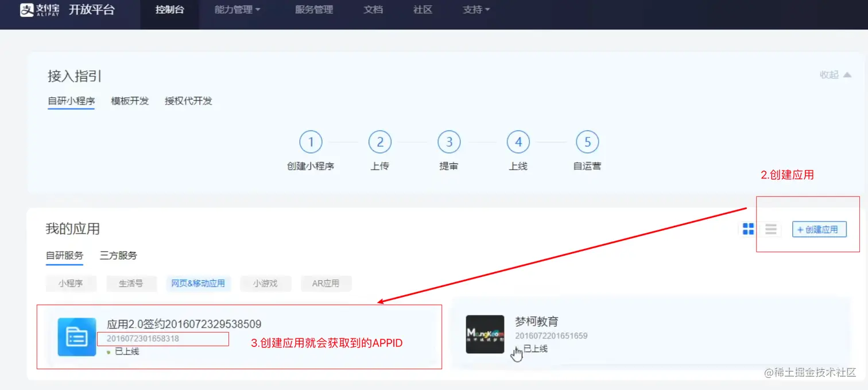Select the 模板开发 tab
Viewport: 868px width, 390px height.
(130, 101)
